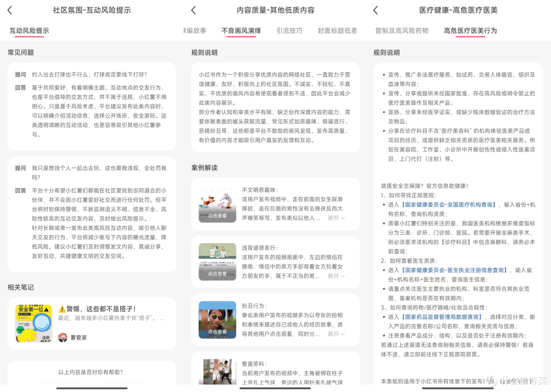View the 扮丑行为 case thumbnail

[217, 320]
